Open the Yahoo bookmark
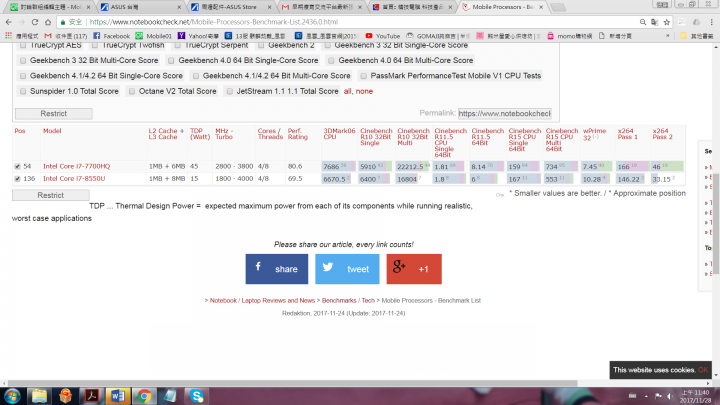 pyautogui.click(x=198, y=36)
